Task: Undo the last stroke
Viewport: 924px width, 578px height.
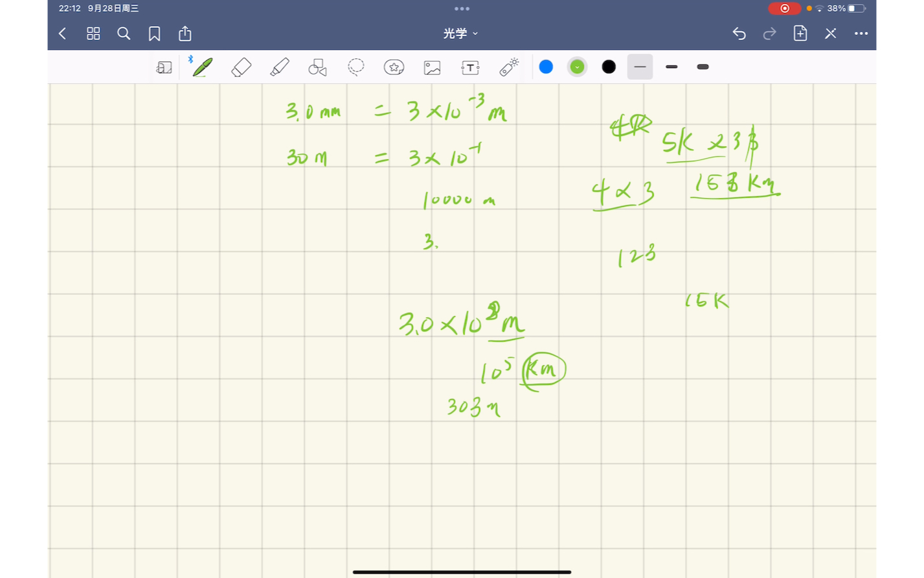Action: 739,34
